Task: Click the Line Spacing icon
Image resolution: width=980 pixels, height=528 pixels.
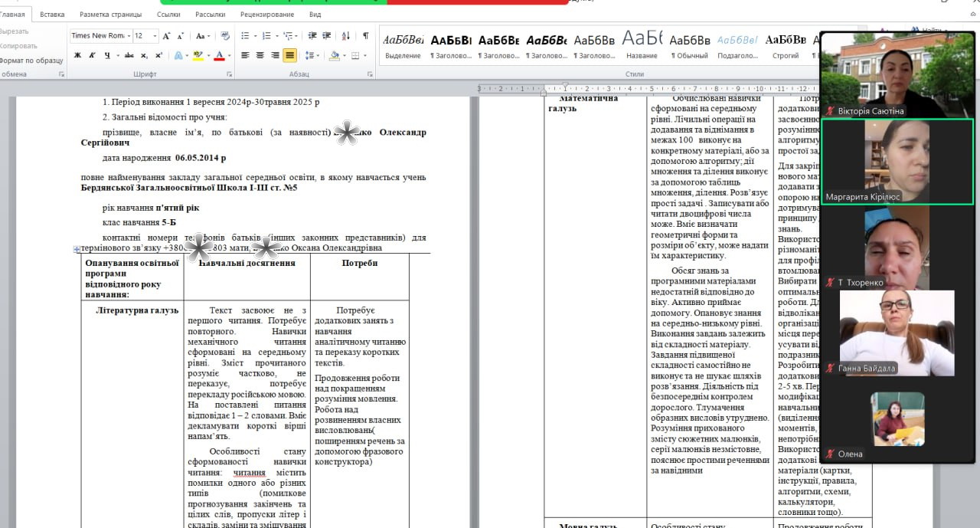Action: click(x=310, y=55)
